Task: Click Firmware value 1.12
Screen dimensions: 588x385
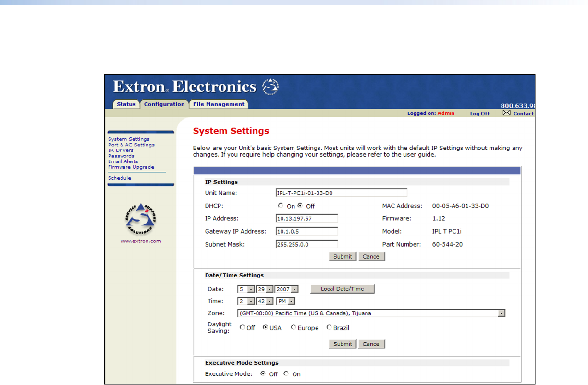Action: [x=438, y=218]
